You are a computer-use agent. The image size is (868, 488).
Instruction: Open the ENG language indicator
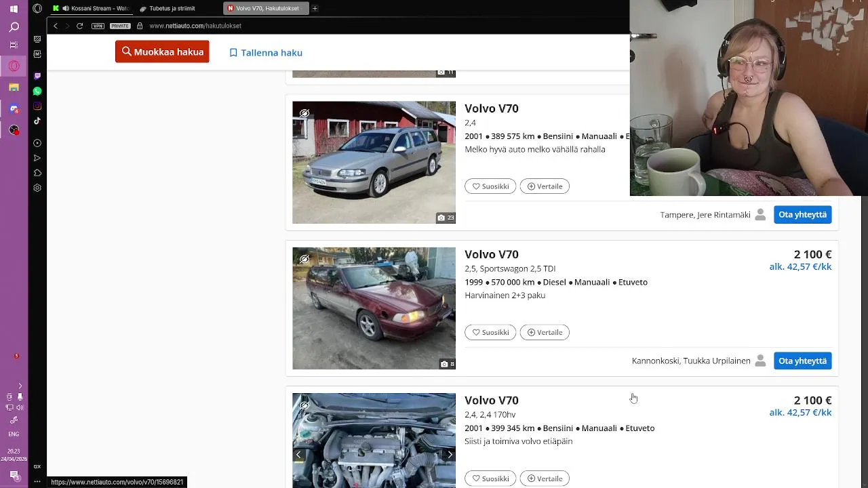point(14,434)
